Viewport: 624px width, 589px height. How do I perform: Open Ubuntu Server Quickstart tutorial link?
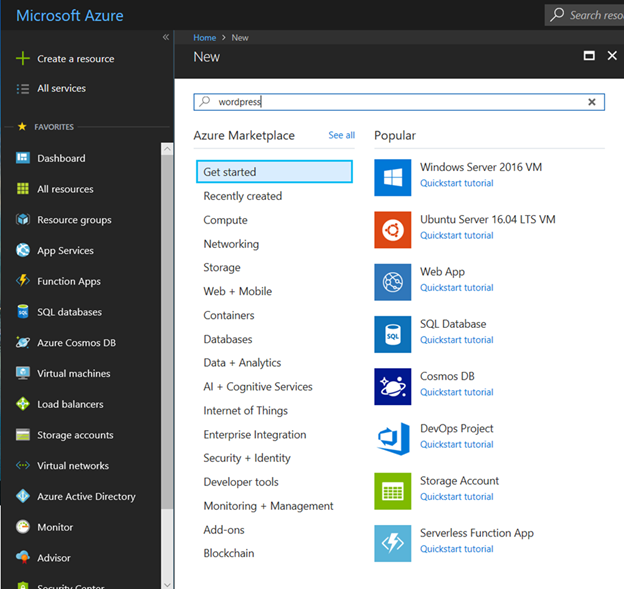tap(456, 235)
